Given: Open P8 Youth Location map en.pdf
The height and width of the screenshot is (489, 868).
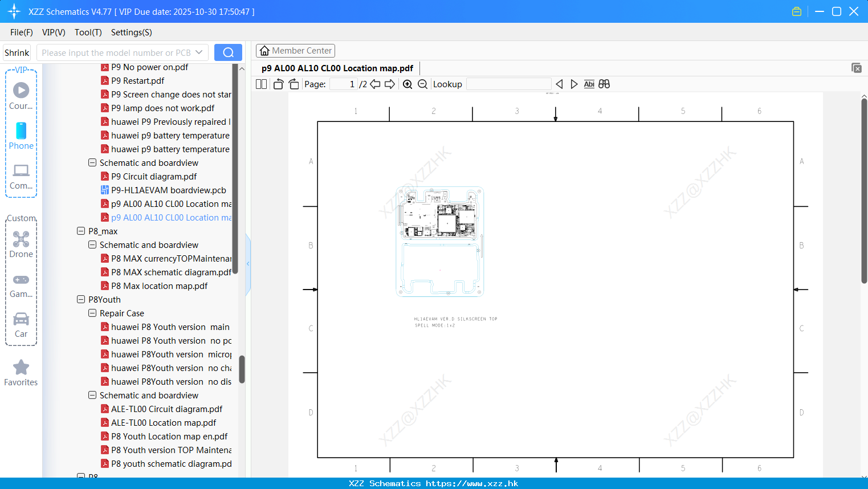Looking at the screenshot, I should (x=169, y=437).
